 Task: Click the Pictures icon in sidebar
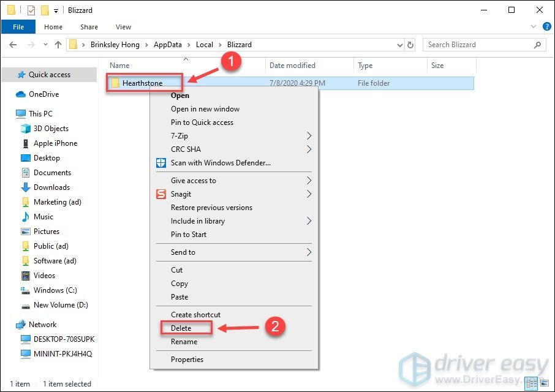(26, 232)
